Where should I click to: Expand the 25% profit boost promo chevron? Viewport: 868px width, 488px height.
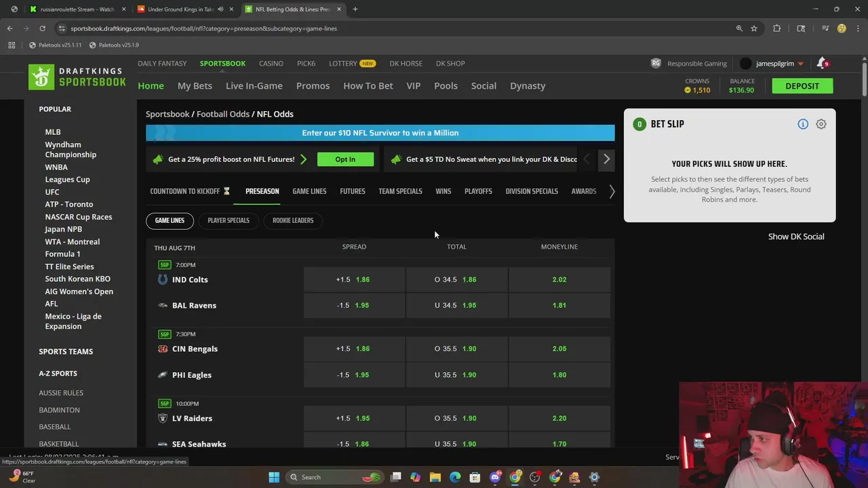(303, 159)
